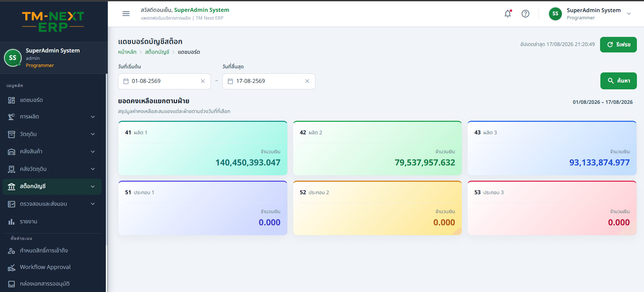
Task: Click the start date field 01-08-2569
Action: (x=164, y=81)
